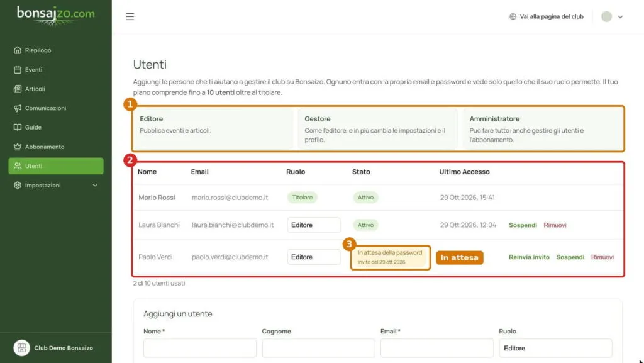This screenshot has width=644, height=363.
Task: Select the Editore role card
Action: 214,129
